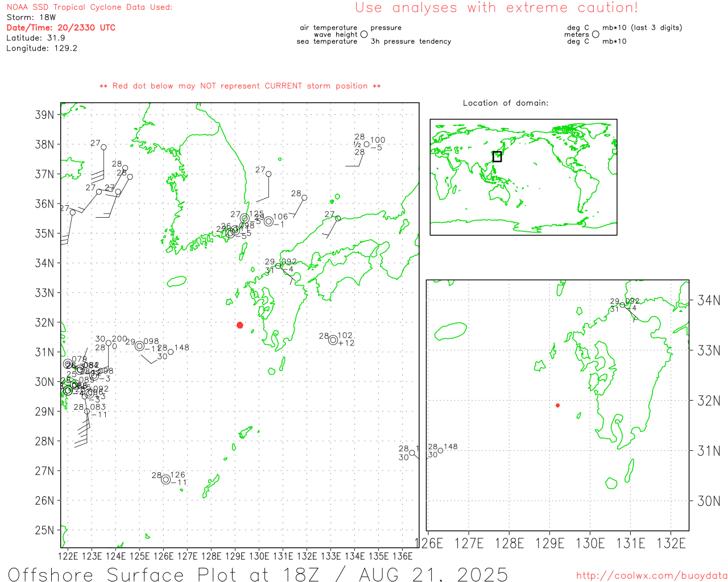Click the station 148 marker in inset map
Viewport: 728px width, 582px height.
point(440,451)
